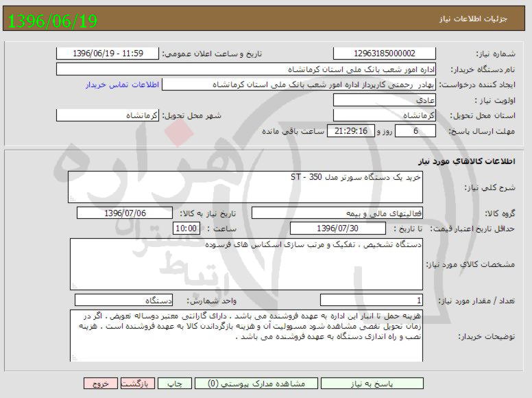Click the priority field showing عادی

[x=385, y=100]
